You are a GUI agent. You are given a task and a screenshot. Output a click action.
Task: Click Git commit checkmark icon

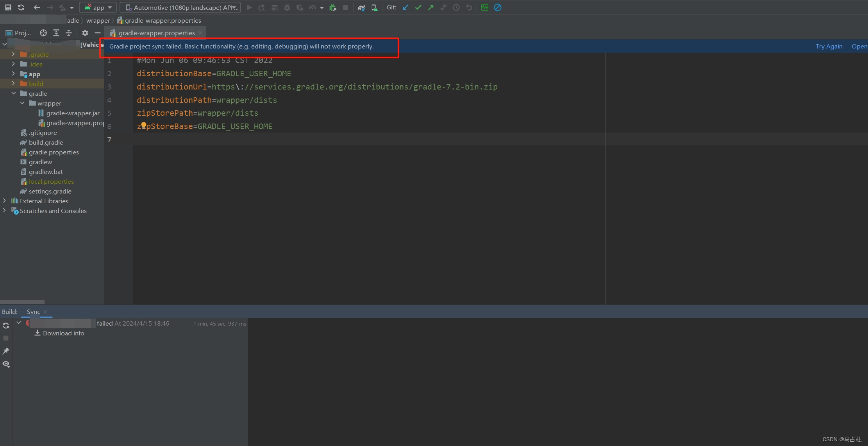tap(418, 7)
